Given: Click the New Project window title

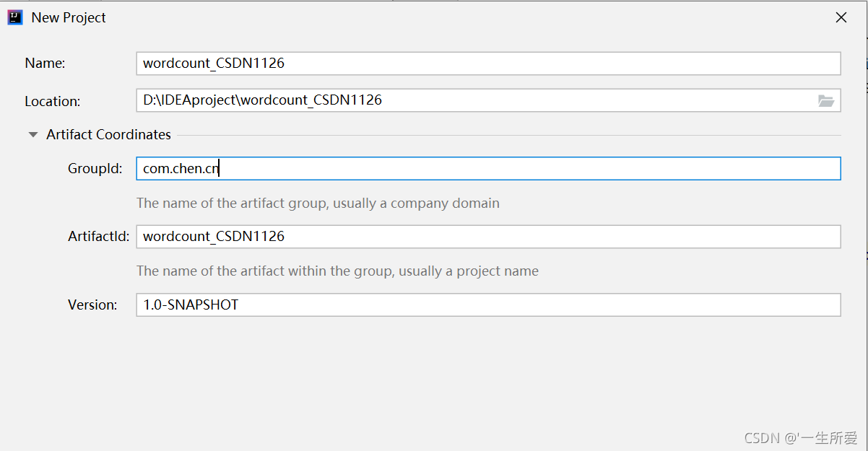Looking at the screenshot, I should click(x=69, y=18).
